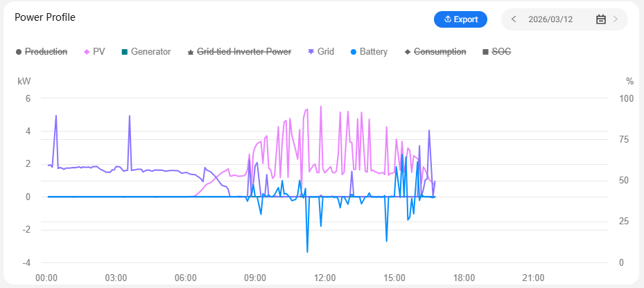The height and width of the screenshot is (288, 644).
Task: Advance to next day with right chevron
Action: click(x=616, y=19)
